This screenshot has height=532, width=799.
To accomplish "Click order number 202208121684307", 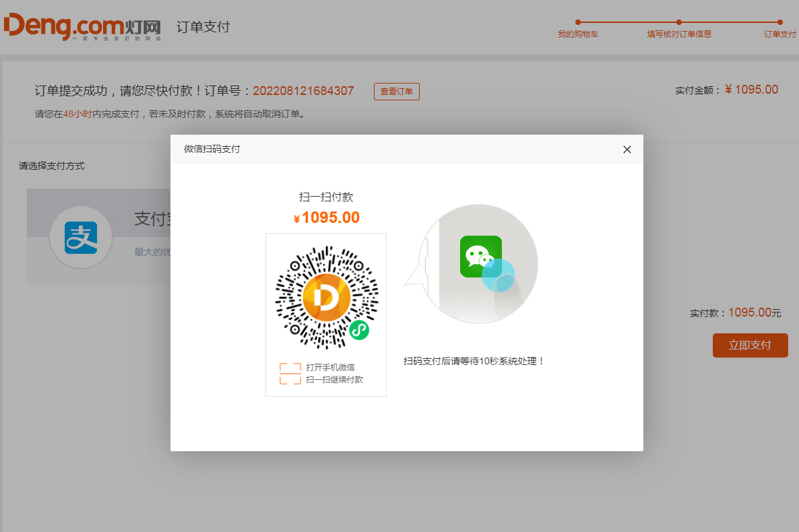I will (x=303, y=91).
